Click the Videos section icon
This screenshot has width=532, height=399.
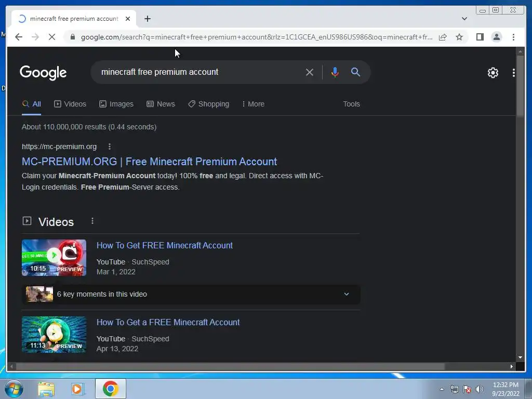coord(27,221)
